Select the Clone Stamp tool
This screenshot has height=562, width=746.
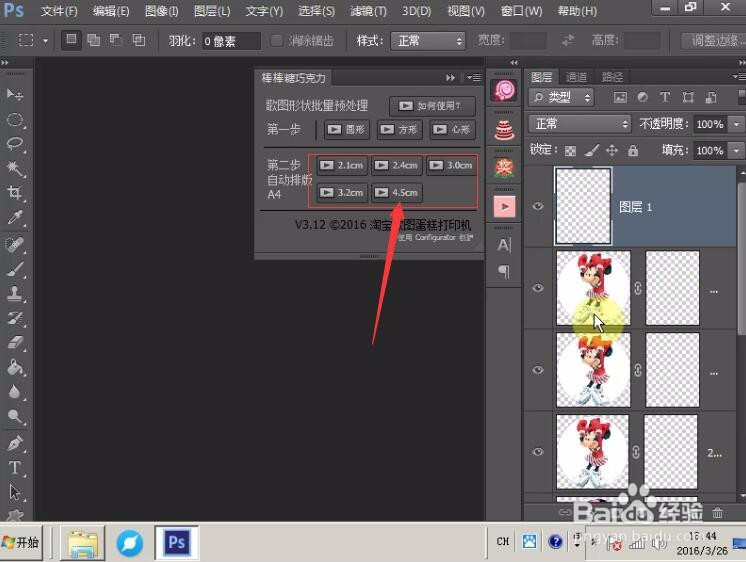tap(15, 294)
